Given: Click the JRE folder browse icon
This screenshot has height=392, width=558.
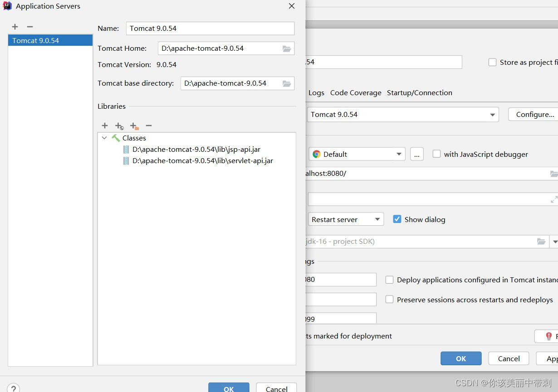Looking at the screenshot, I should pos(541,242).
